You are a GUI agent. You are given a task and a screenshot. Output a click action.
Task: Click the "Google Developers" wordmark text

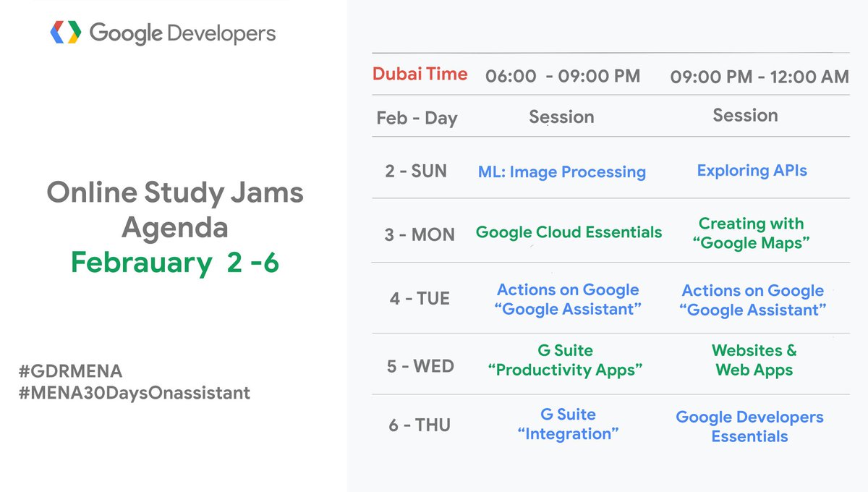tap(182, 33)
